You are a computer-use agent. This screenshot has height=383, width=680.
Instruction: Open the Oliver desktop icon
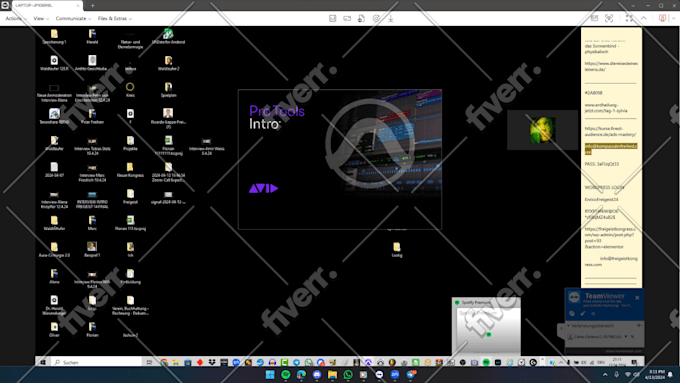pos(54,329)
